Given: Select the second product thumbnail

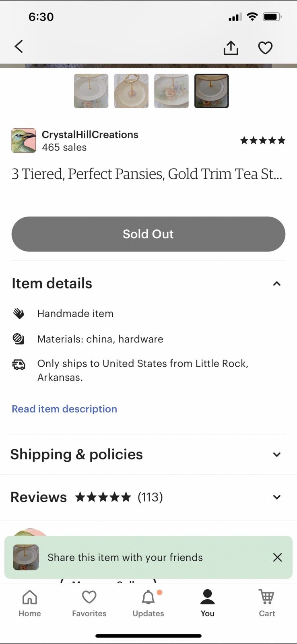Looking at the screenshot, I should [131, 91].
